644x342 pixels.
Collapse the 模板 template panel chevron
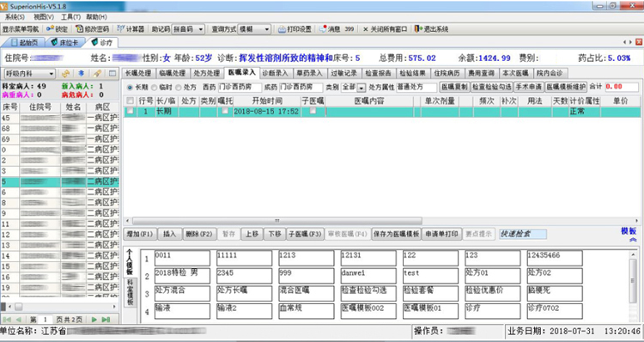pos(633,240)
